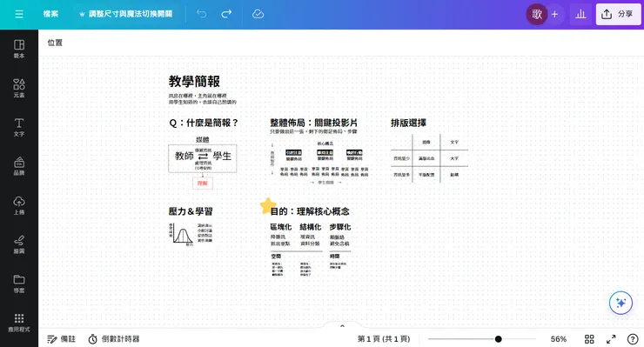Enter fullscreen presentation mode
644x347 pixels.
coord(611,339)
